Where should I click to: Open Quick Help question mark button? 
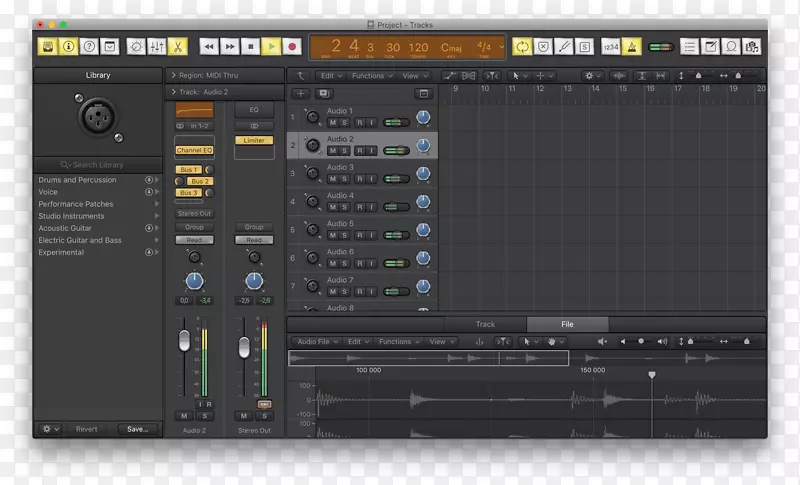89,46
